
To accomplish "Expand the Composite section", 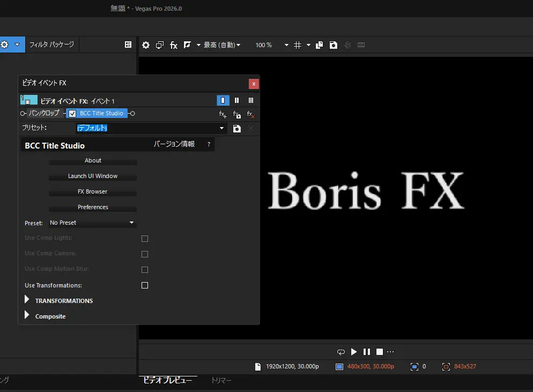I will pyautogui.click(x=27, y=315).
